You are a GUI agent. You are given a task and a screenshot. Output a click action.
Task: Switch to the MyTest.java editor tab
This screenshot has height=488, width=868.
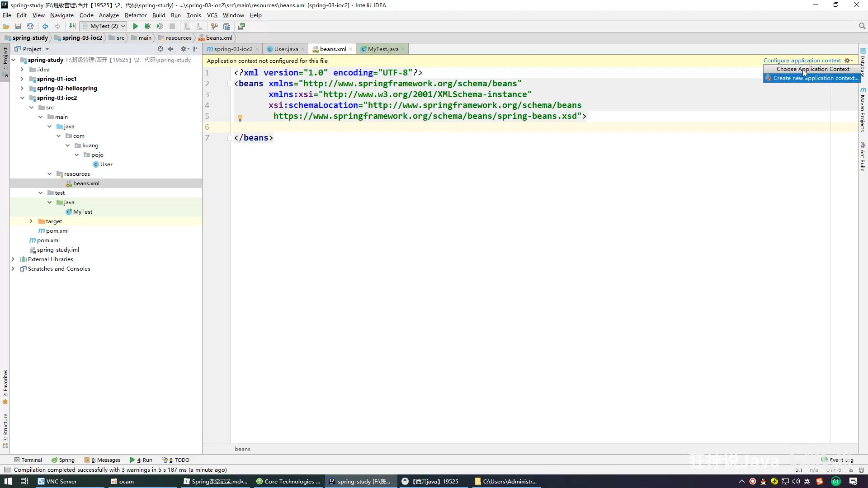pyautogui.click(x=383, y=49)
